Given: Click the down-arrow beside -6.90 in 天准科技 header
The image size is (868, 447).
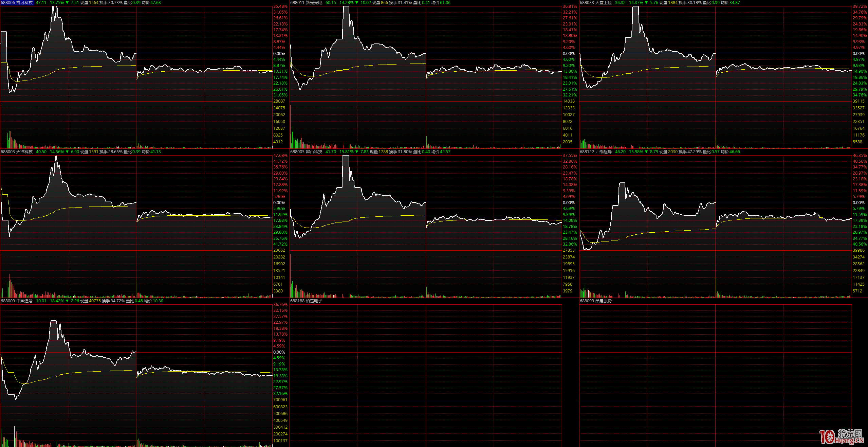Looking at the screenshot, I should point(67,152).
